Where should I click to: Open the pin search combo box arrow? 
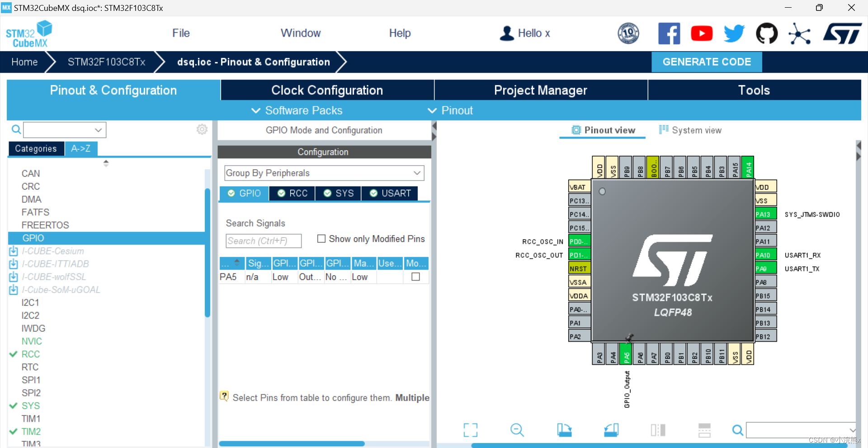click(852, 430)
